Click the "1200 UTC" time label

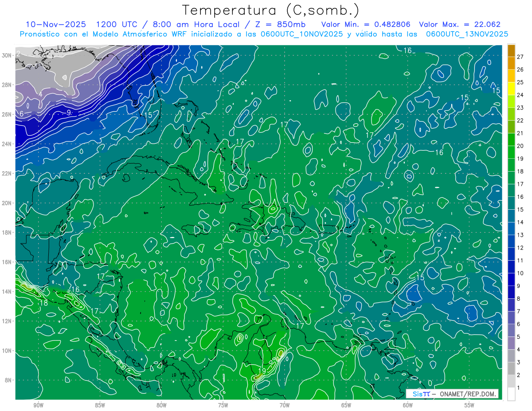pos(117,24)
